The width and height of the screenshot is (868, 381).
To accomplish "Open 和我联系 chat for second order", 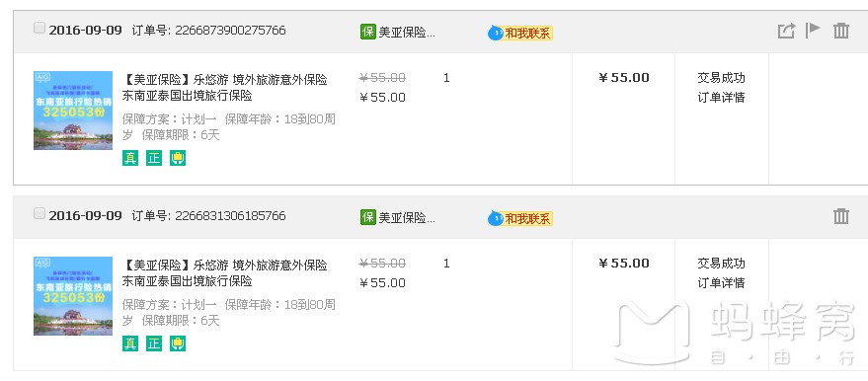I will 520,219.
